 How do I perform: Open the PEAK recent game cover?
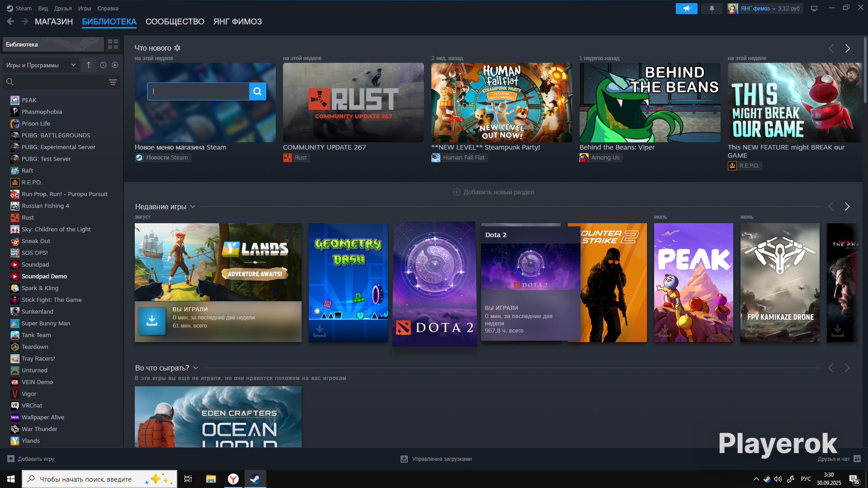point(693,283)
